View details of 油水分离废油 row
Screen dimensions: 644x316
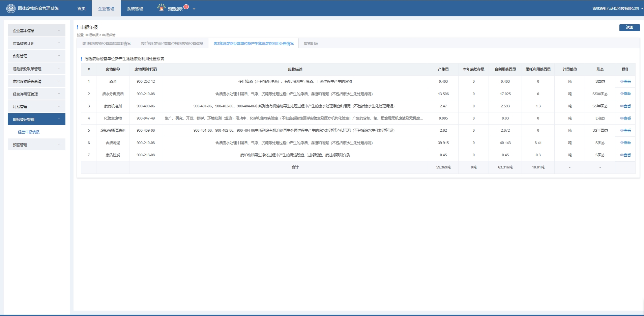pyautogui.click(x=625, y=94)
